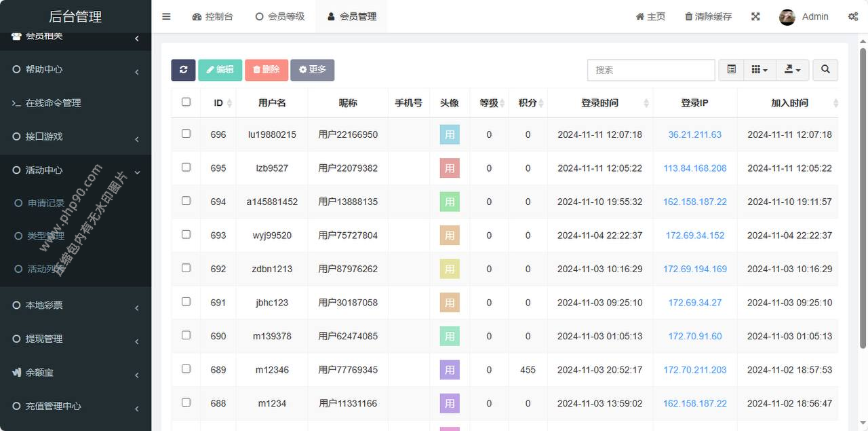Viewport: 868px width, 431px height.
Task: Expand the 本地彩票 sidebar menu
Action: tap(44, 305)
